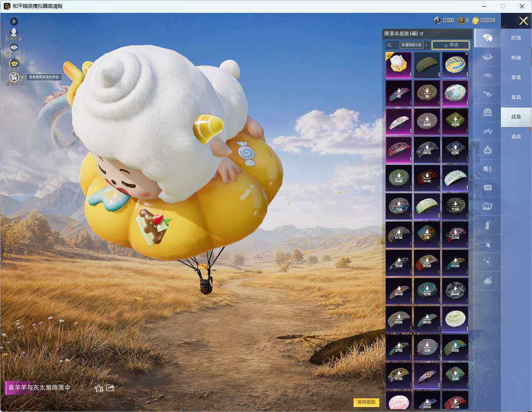This screenshot has width=532, height=412.
Task: Select the magic wand category icon
Action: tap(487, 262)
